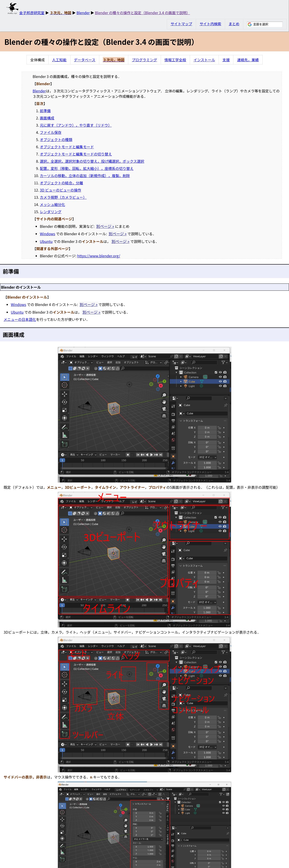In the top Blender screenshot, collapse the Collection tree row
The height and width of the screenshot is (868, 289).
click(176, 373)
